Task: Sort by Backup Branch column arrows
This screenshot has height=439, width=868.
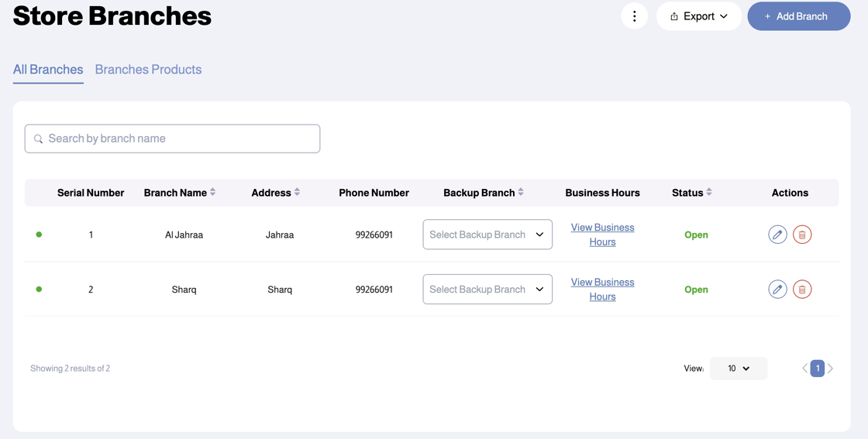Action: point(520,192)
